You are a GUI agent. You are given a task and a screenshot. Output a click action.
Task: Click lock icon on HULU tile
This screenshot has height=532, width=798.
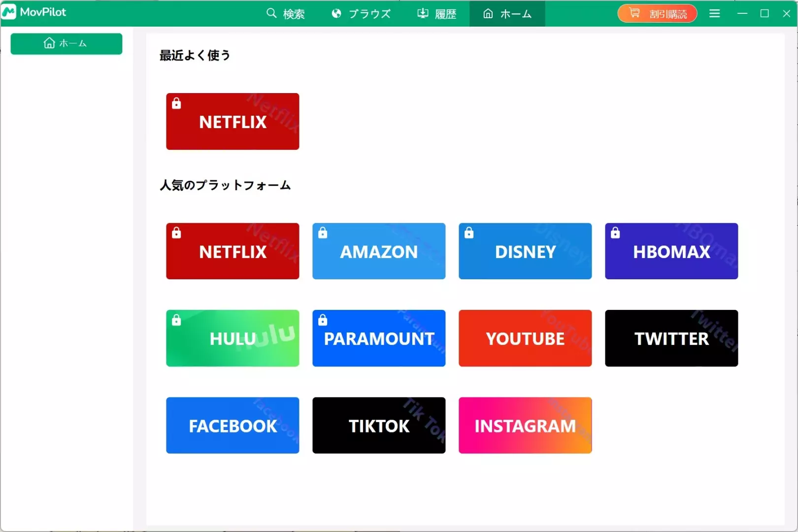[176, 320]
